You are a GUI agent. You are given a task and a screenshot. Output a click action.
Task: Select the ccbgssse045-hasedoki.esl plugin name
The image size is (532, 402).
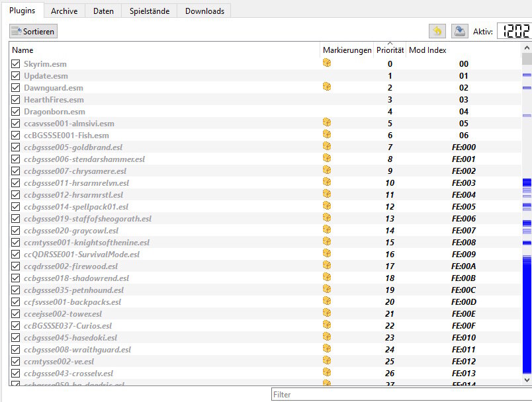[x=70, y=338]
